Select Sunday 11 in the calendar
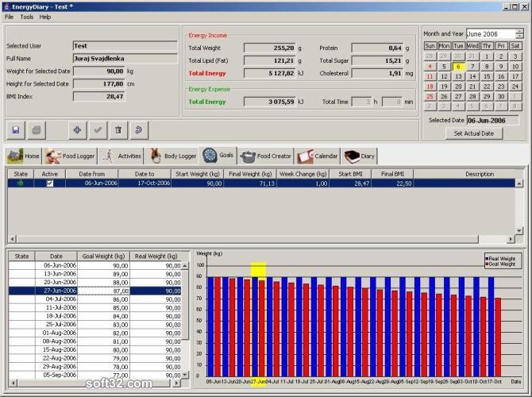This screenshot has width=532, height=397. tap(430, 77)
